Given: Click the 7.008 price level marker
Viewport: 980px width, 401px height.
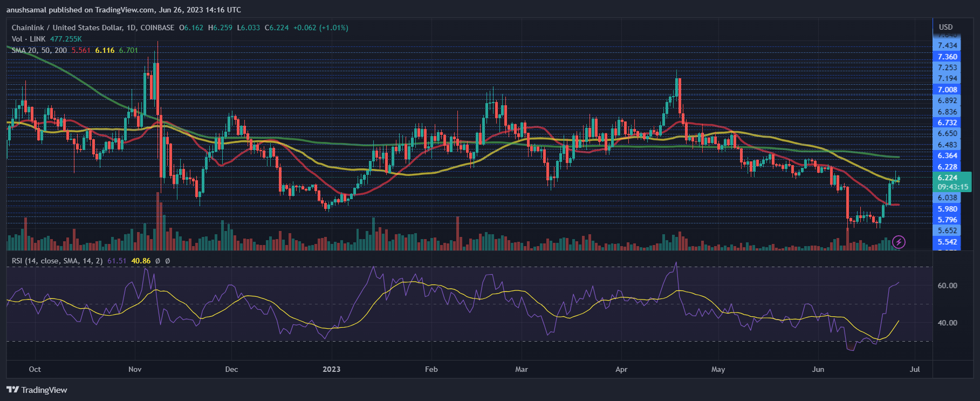Looking at the screenshot, I should (948, 90).
